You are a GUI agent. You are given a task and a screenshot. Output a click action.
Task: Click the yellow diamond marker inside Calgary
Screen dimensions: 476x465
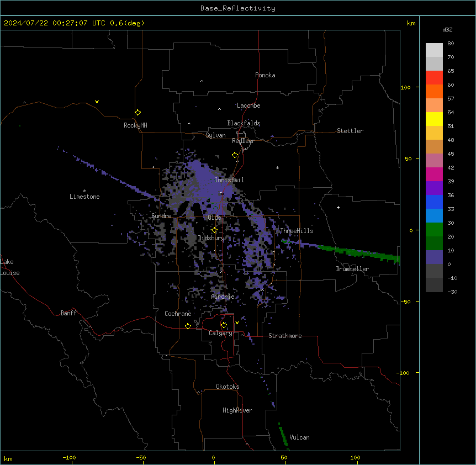[224, 325]
